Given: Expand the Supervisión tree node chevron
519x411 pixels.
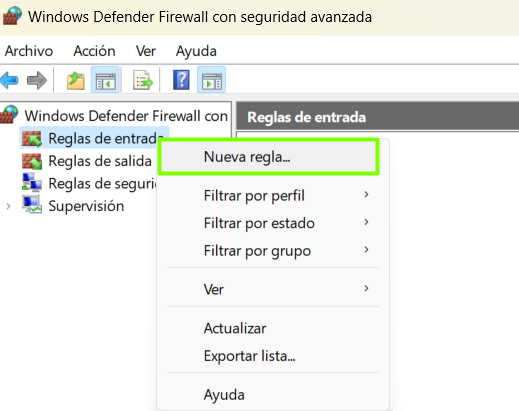Looking at the screenshot, I should pos(8,207).
